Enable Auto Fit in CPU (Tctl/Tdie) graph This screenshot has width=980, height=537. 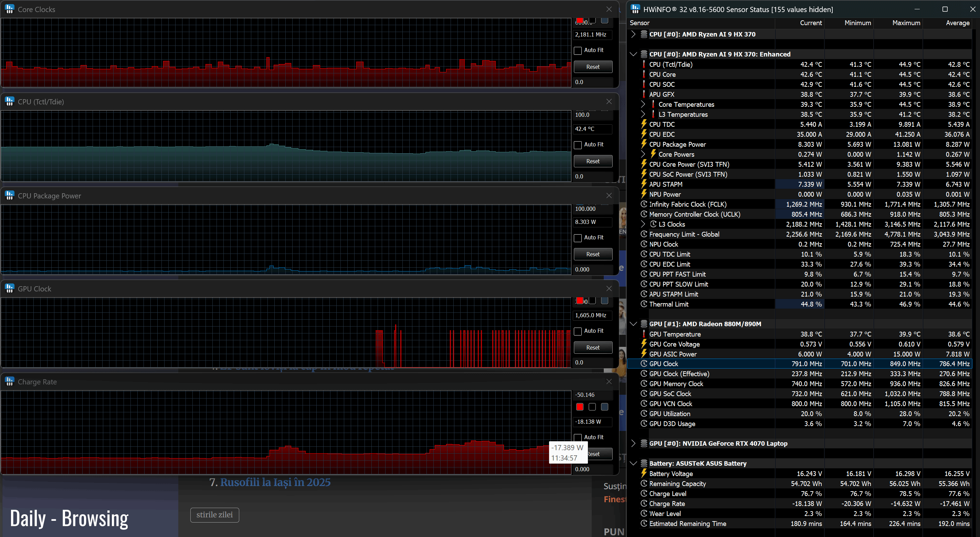click(x=578, y=145)
